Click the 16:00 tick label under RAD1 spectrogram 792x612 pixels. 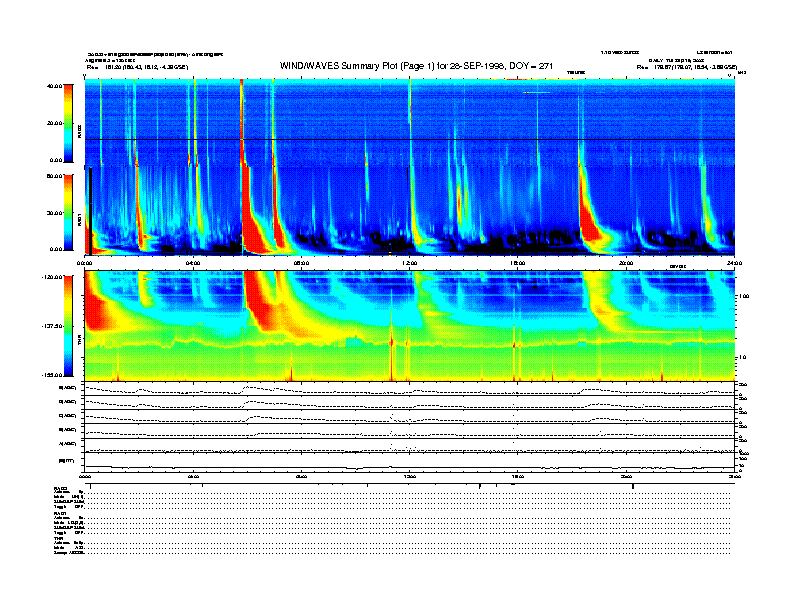tap(518, 263)
